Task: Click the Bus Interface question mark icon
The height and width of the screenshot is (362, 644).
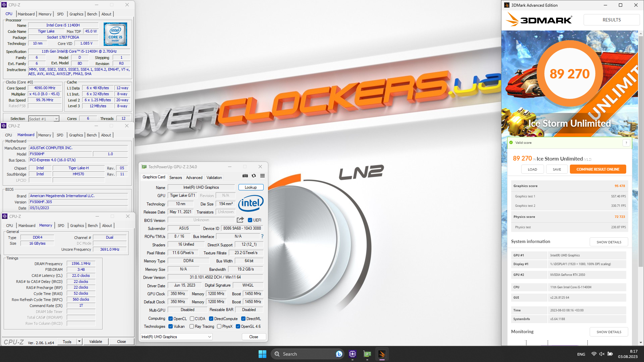Action: [x=262, y=236]
